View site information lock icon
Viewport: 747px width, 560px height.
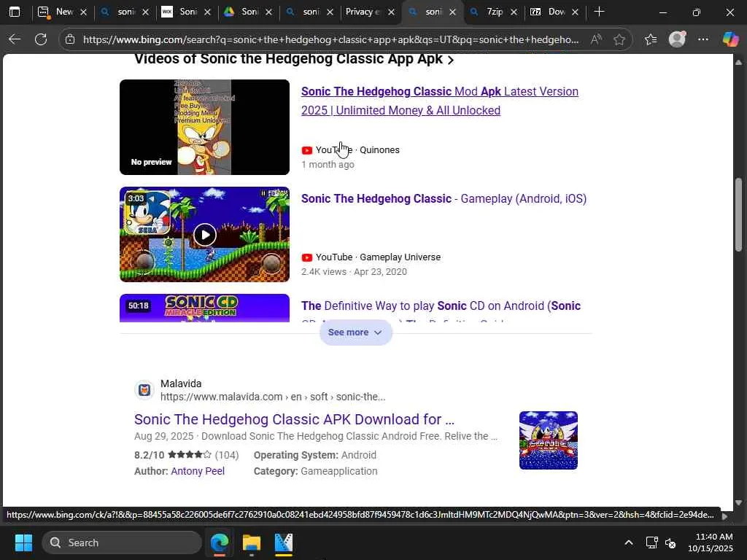click(x=70, y=39)
